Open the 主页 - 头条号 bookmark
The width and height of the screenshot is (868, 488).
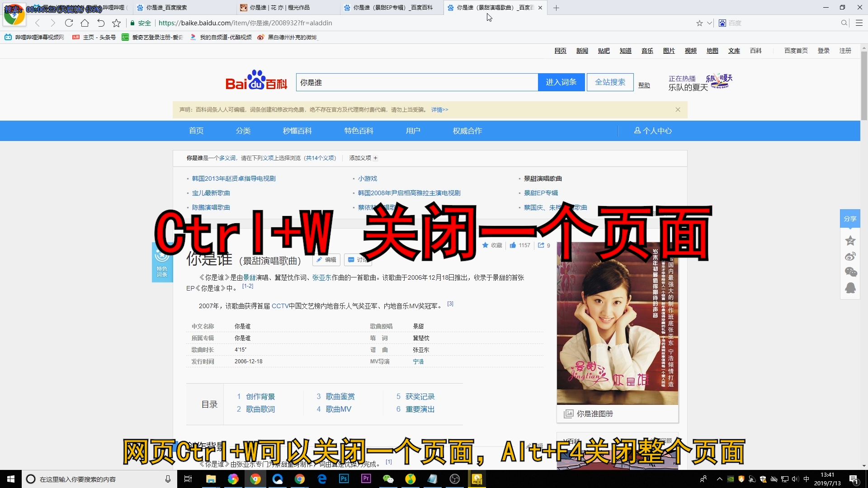coord(94,37)
